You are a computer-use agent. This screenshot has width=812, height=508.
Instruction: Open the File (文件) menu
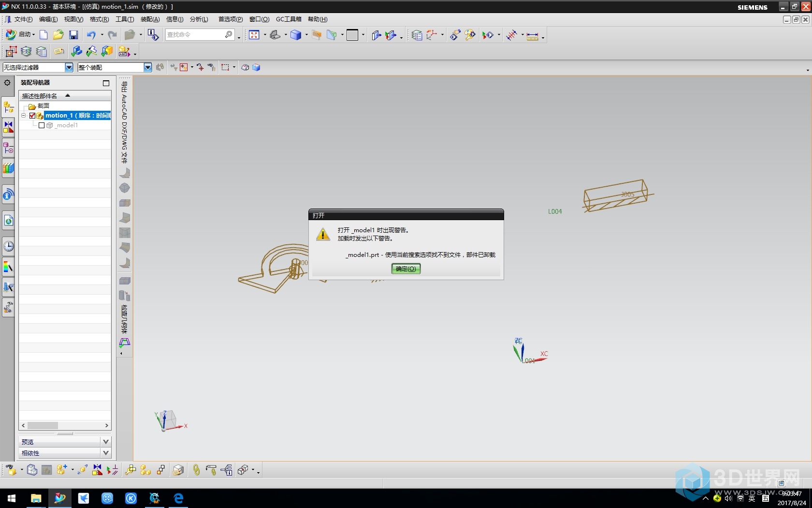tap(23, 19)
